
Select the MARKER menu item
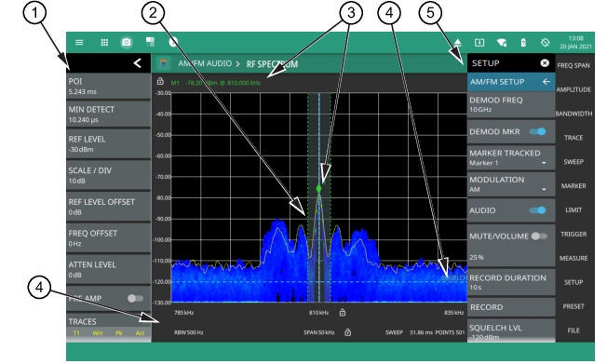(x=573, y=186)
